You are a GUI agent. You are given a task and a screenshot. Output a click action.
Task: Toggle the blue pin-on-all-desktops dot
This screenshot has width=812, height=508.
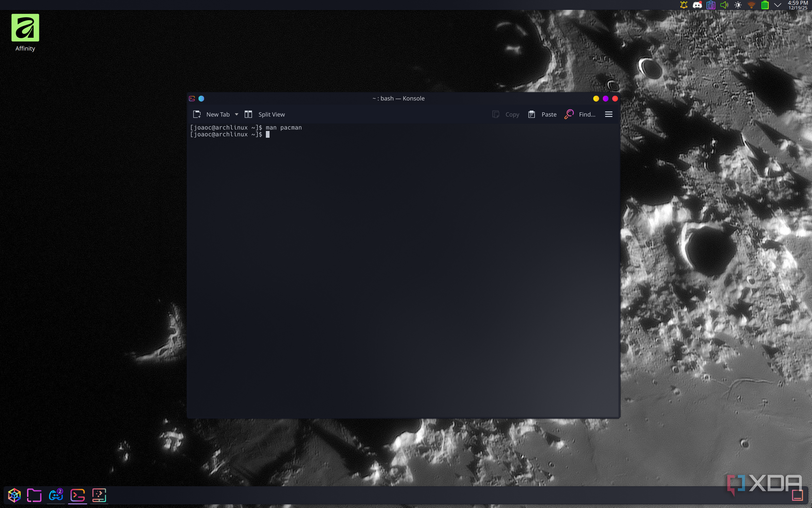201,98
